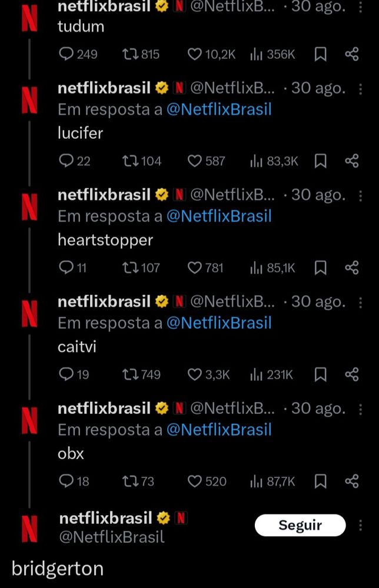
Task: Like the "tudum" tweet
Action: coord(211,54)
